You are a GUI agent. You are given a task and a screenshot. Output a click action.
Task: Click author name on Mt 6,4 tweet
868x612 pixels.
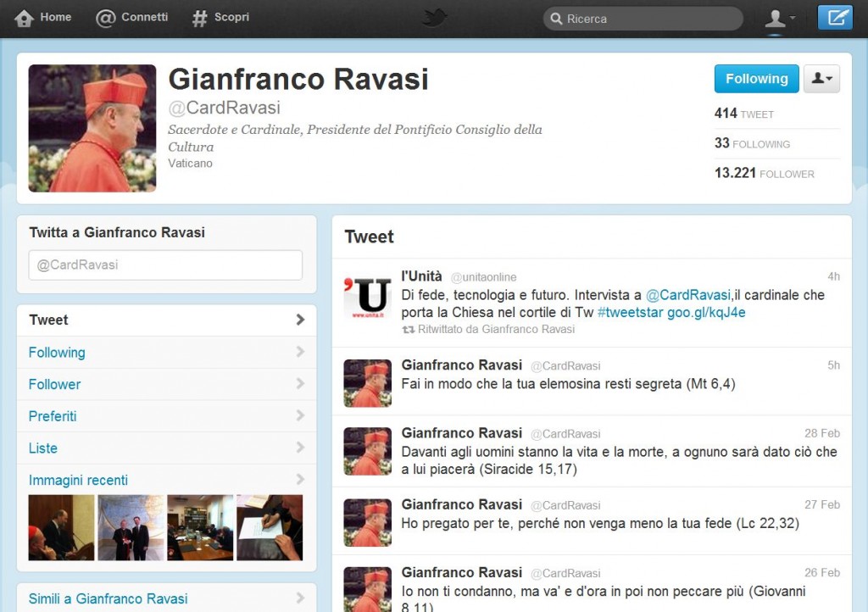462,365
